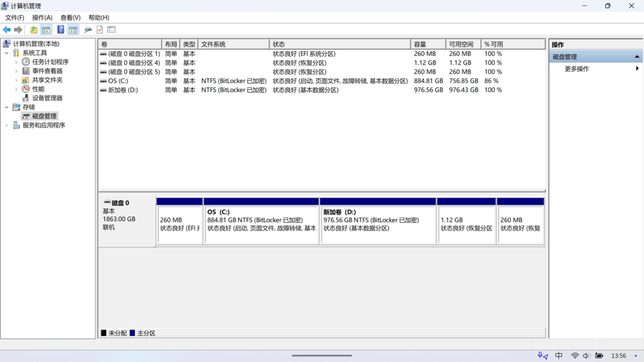Click the blue Help question mark icon

pos(61,29)
